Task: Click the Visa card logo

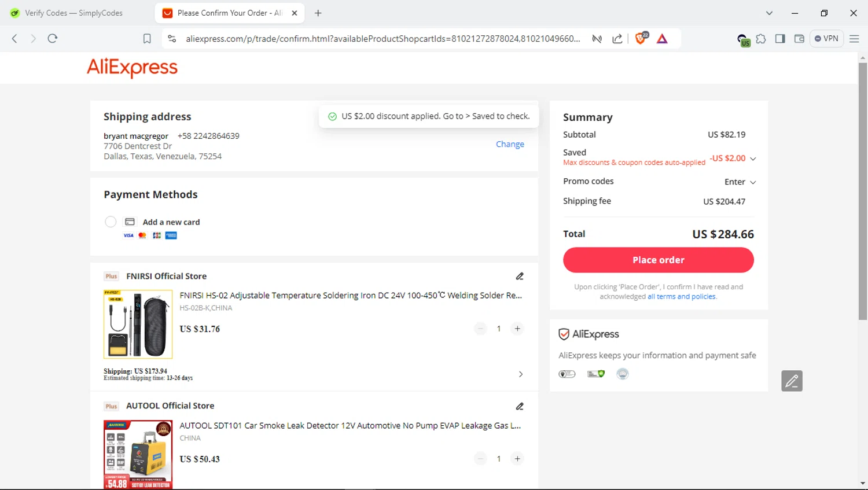Action: [128, 235]
